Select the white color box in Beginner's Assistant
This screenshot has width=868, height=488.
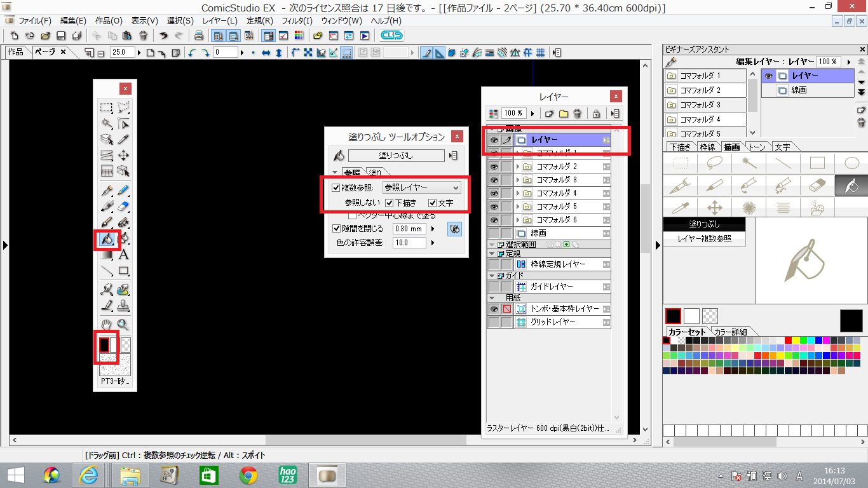click(x=691, y=316)
